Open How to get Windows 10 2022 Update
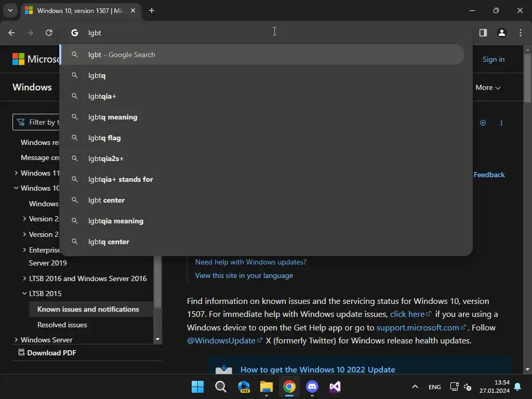Image resolution: width=532 pixels, height=399 pixels. pyautogui.click(x=317, y=369)
